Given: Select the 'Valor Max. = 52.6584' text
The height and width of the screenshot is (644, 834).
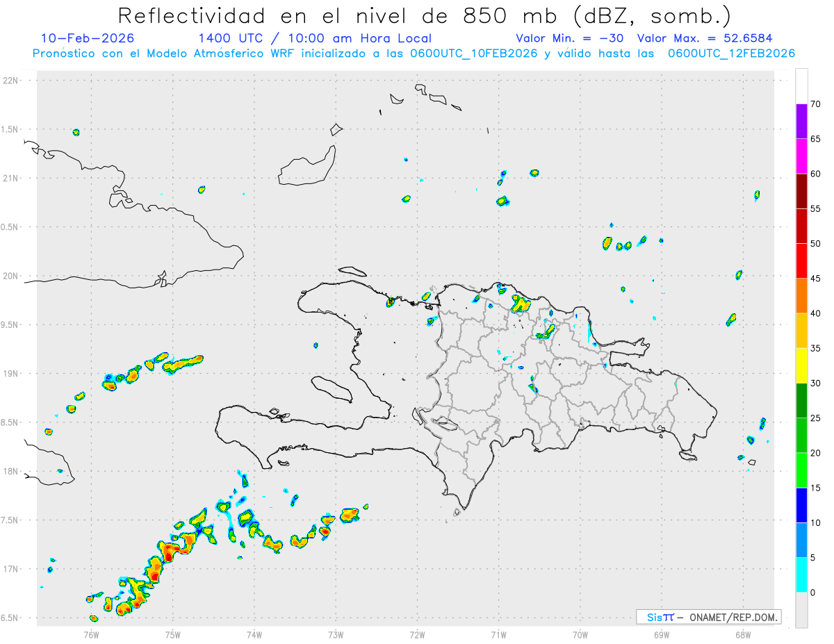Looking at the screenshot, I should pos(704,38).
